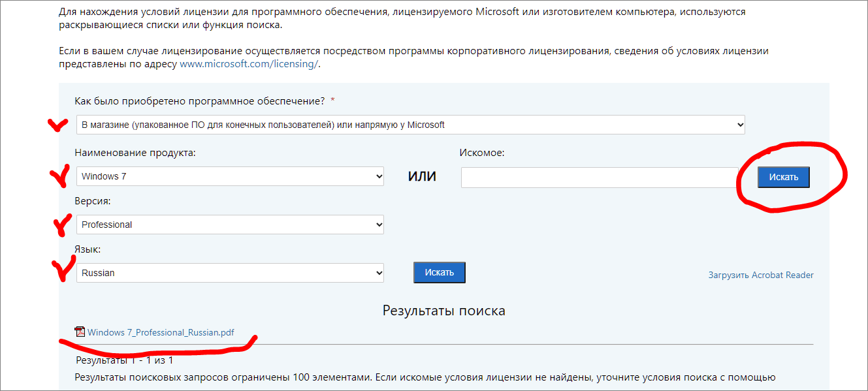Click the PDF icon next to the search result

click(80, 332)
